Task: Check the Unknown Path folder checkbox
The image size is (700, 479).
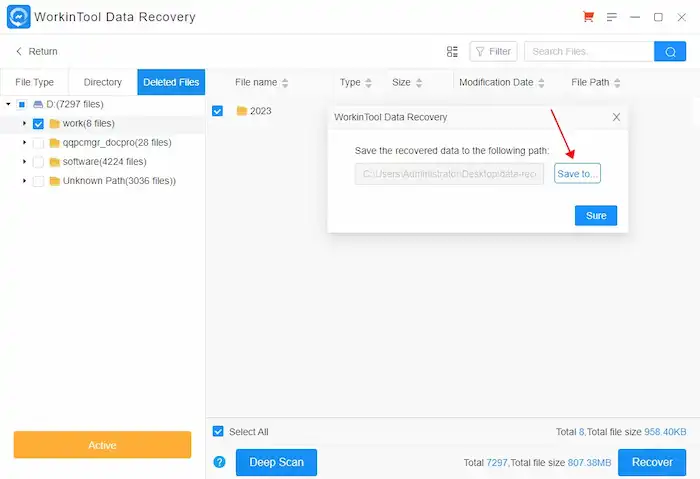Action: coord(38,181)
